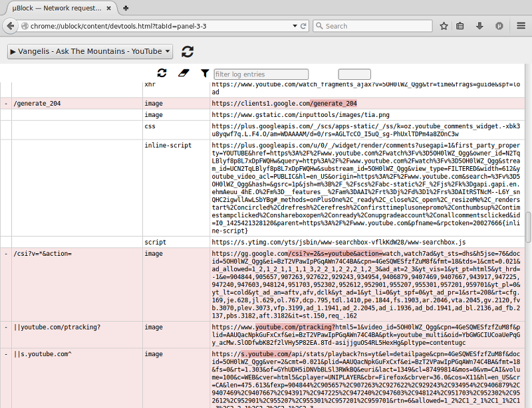Screen dimensions: 532x408
Task: Close the µBlock Network request tab
Action: (108, 8)
